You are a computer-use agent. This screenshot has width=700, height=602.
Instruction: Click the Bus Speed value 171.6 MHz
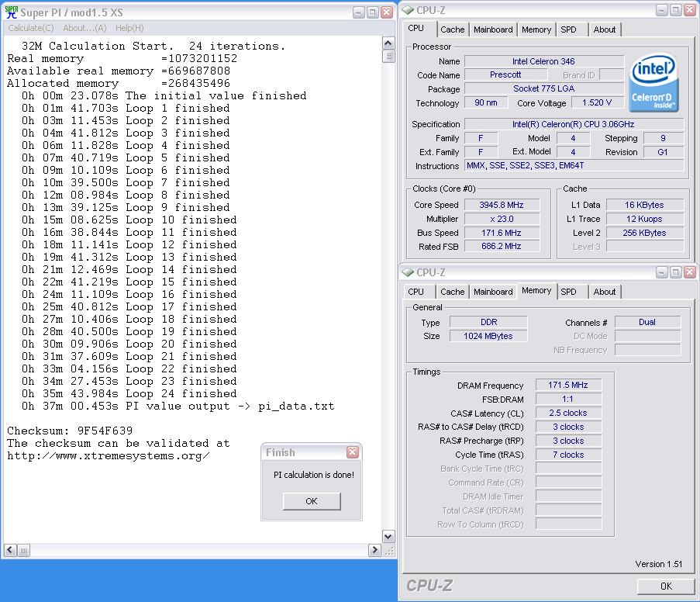tap(502, 233)
